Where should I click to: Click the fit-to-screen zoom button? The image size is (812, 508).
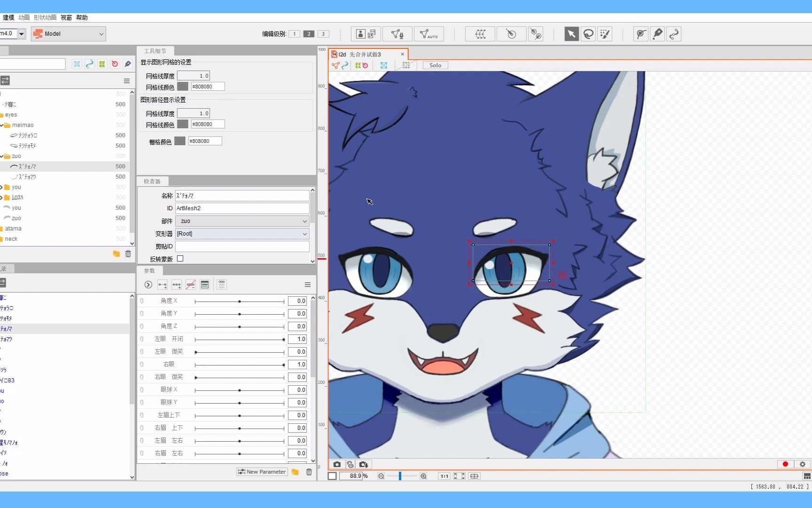(459, 476)
